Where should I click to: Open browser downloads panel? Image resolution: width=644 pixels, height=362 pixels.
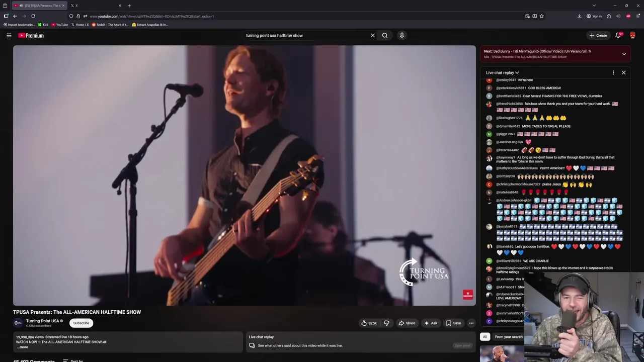pos(579,16)
